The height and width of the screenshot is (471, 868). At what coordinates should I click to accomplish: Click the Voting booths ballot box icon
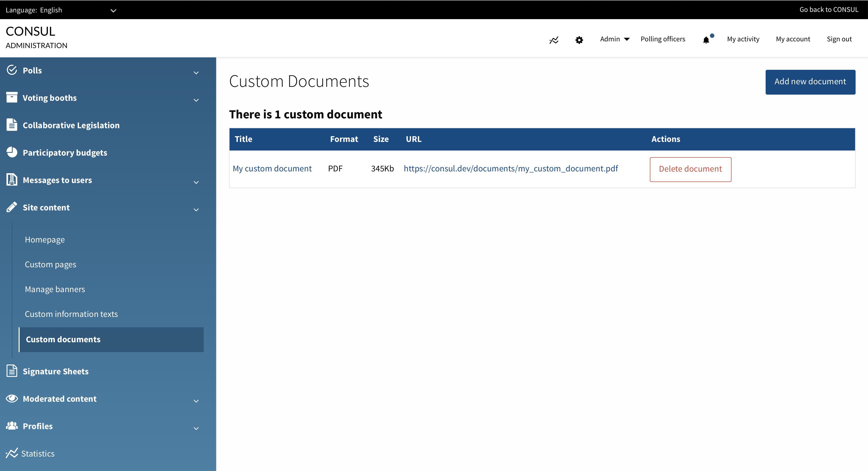pyautogui.click(x=12, y=97)
